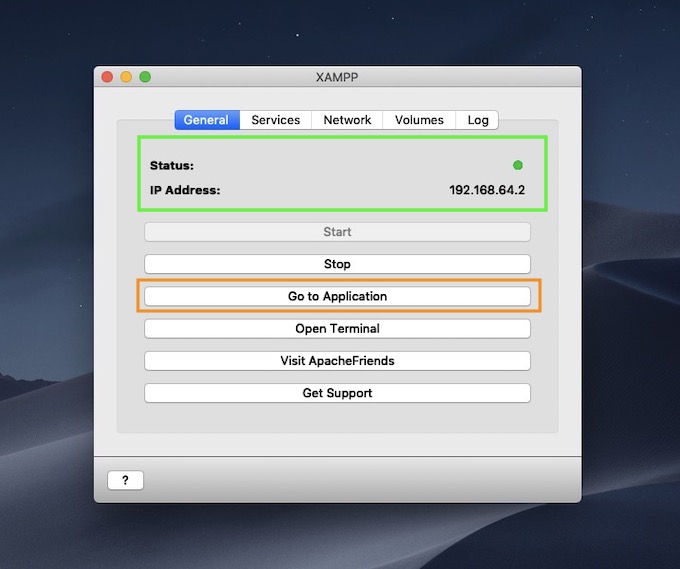This screenshot has width=680, height=569.
Task: Click the Get Support button
Action: pos(337,393)
